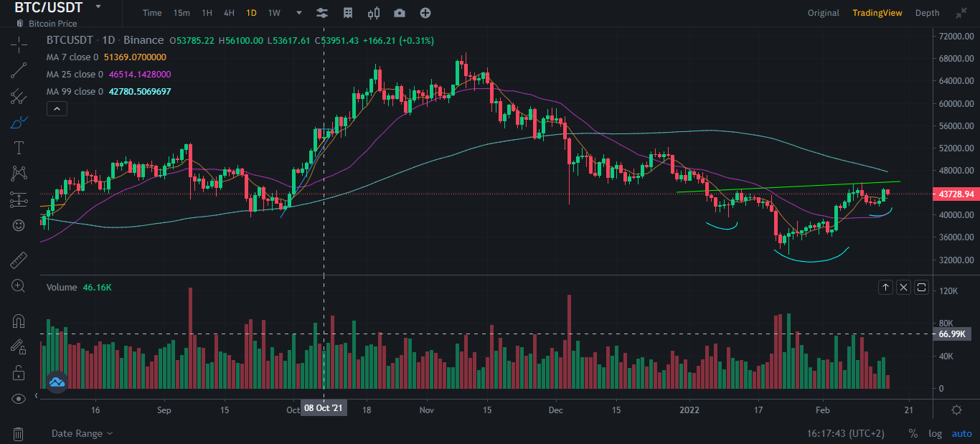
Task: Switch to the Depth chart tab
Action: click(x=927, y=13)
